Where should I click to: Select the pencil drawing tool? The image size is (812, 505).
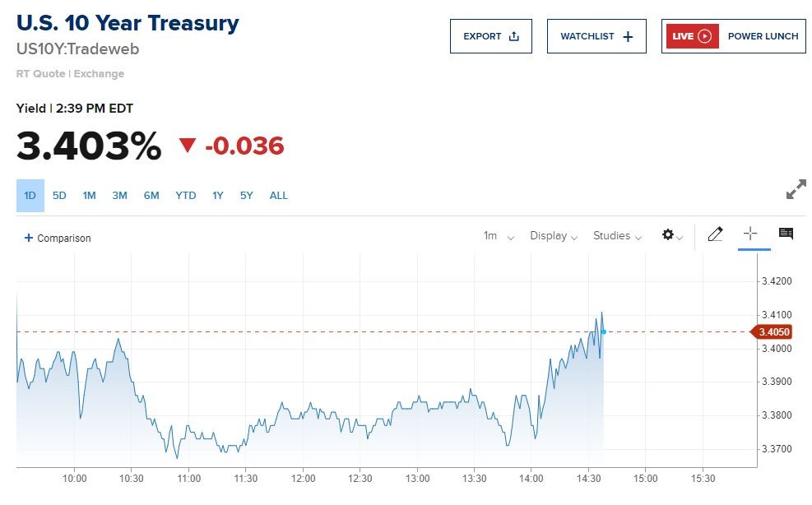[715, 235]
